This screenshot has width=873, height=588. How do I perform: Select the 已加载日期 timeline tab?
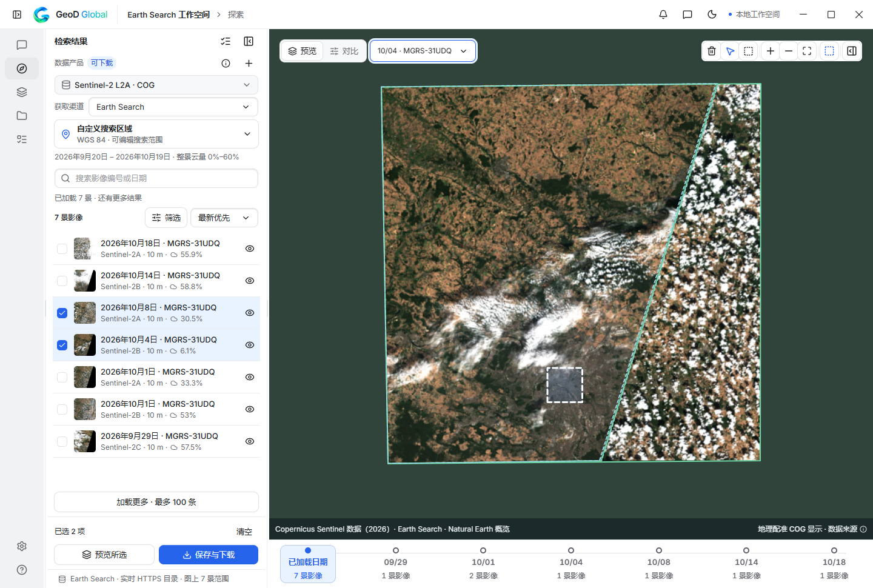click(x=308, y=564)
